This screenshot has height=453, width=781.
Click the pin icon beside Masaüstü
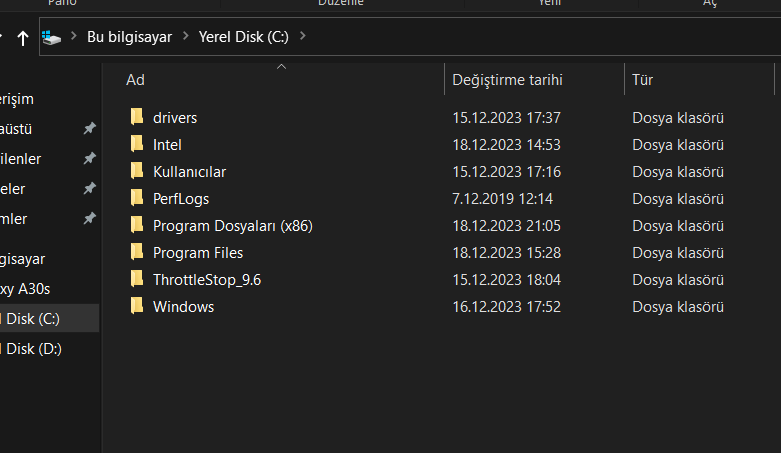click(x=89, y=129)
